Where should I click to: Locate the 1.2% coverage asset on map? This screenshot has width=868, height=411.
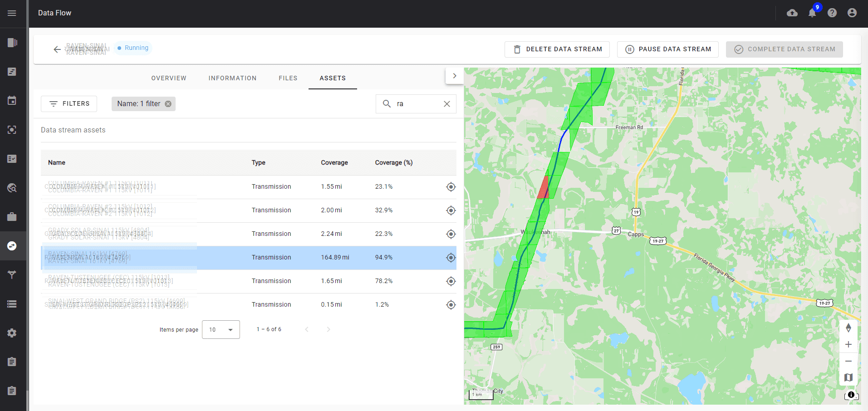click(x=451, y=305)
